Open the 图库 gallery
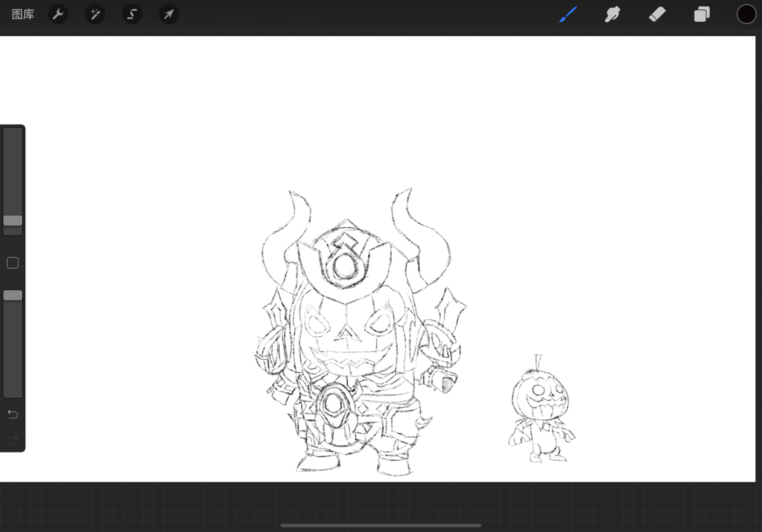The height and width of the screenshot is (532, 762). 23,14
